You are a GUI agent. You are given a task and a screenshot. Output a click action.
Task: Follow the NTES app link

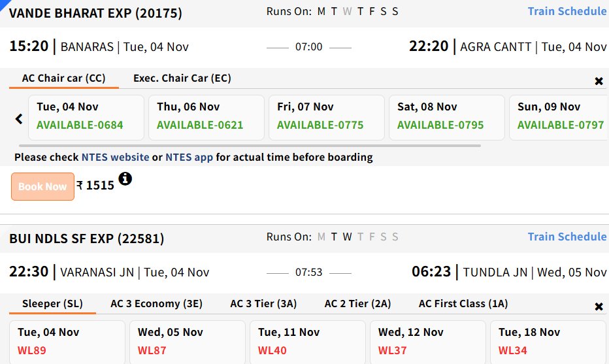[189, 157]
